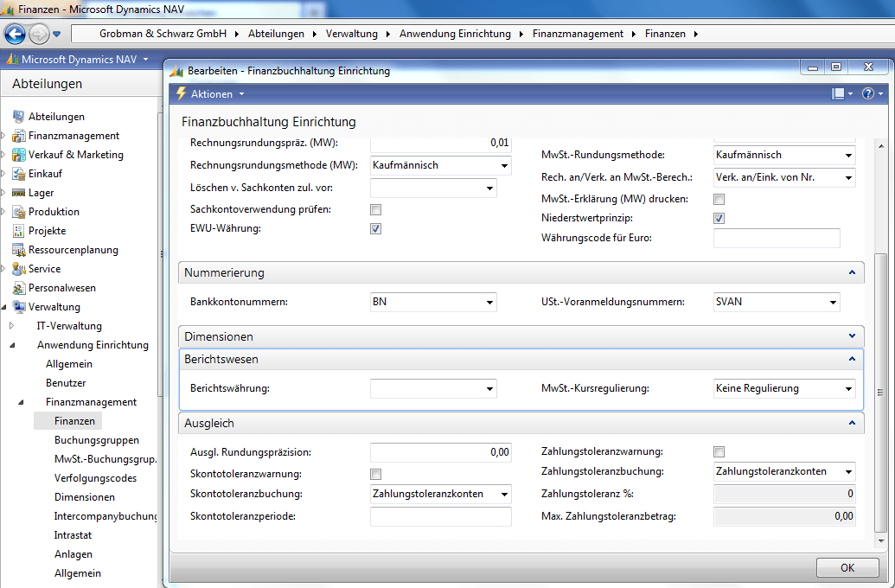The image size is (895, 588).
Task: Click Anwendung Einrichtung in the breadcrumb
Action: 455,34
